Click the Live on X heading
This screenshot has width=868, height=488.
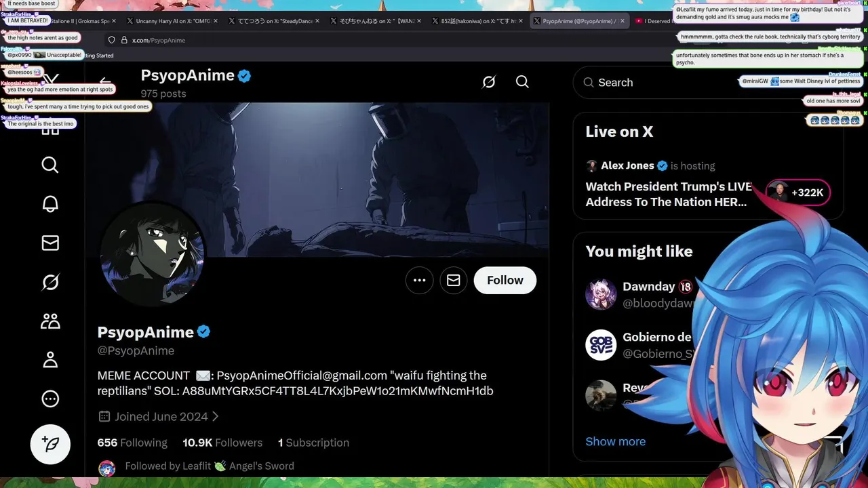pyautogui.click(x=619, y=131)
